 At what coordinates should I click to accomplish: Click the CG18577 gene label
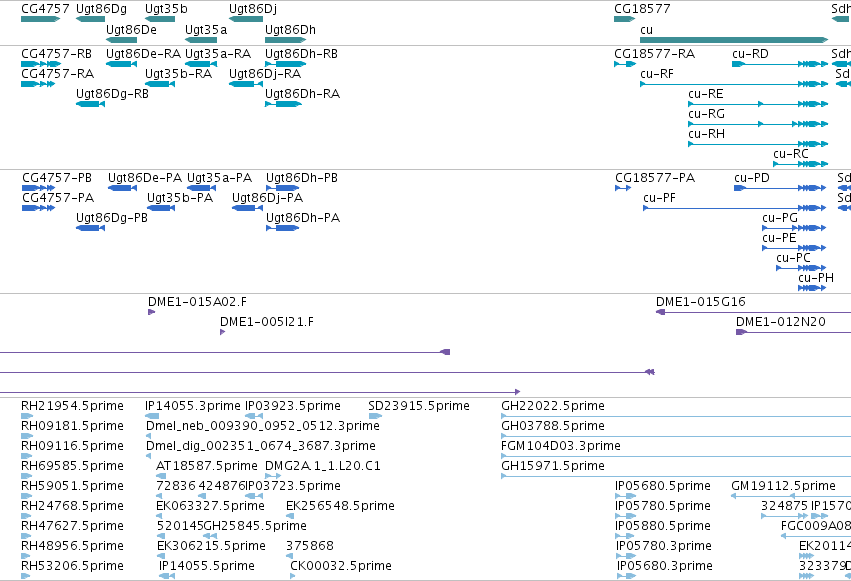(x=642, y=9)
